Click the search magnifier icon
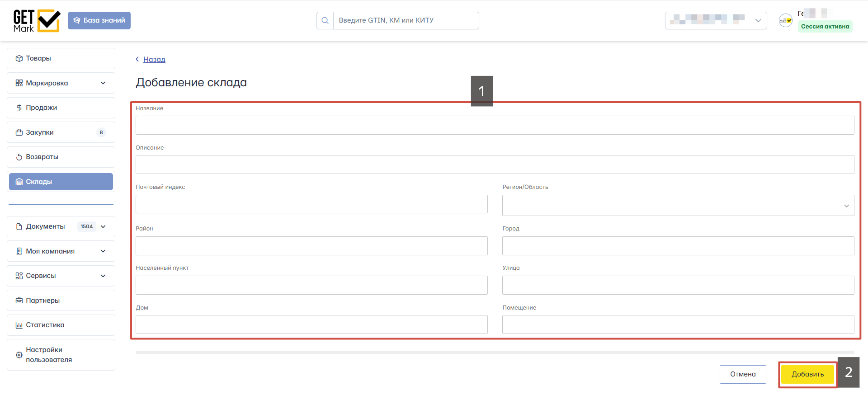 [x=325, y=20]
